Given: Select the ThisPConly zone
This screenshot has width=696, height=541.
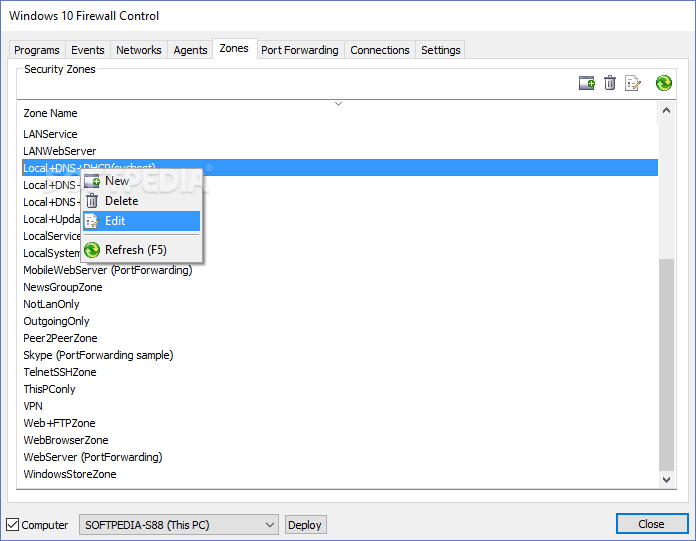Looking at the screenshot, I should (49, 389).
